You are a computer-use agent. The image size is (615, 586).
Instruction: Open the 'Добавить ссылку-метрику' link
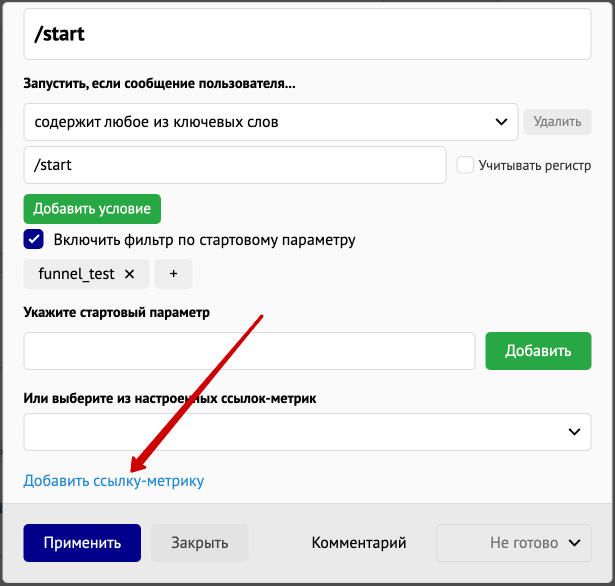point(114,480)
